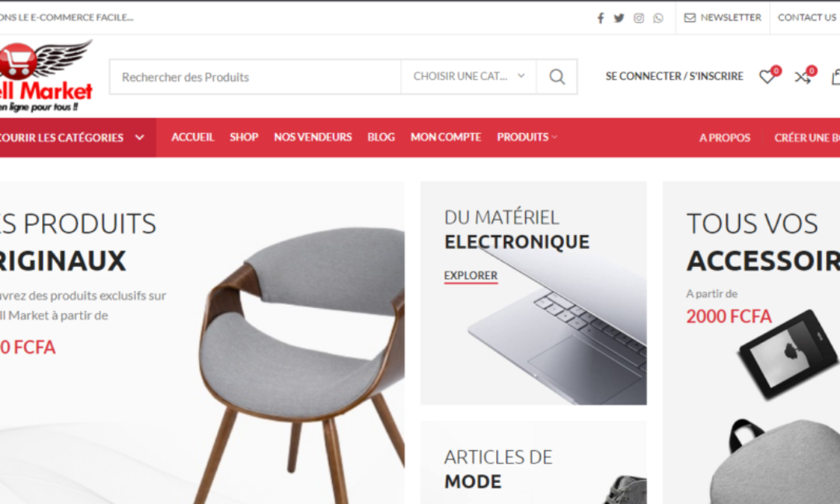Click the Newsletter envelope icon
The image size is (840, 504).
tap(690, 18)
